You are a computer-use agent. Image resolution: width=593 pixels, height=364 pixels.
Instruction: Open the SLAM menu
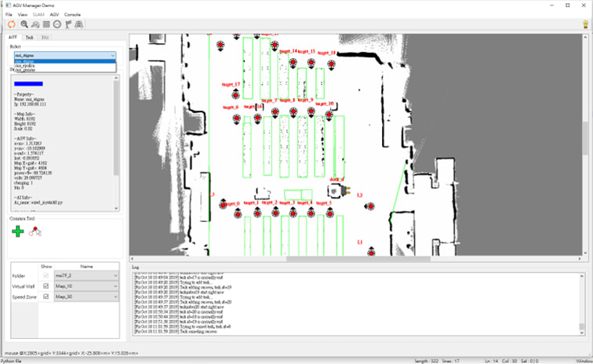click(38, 14)
